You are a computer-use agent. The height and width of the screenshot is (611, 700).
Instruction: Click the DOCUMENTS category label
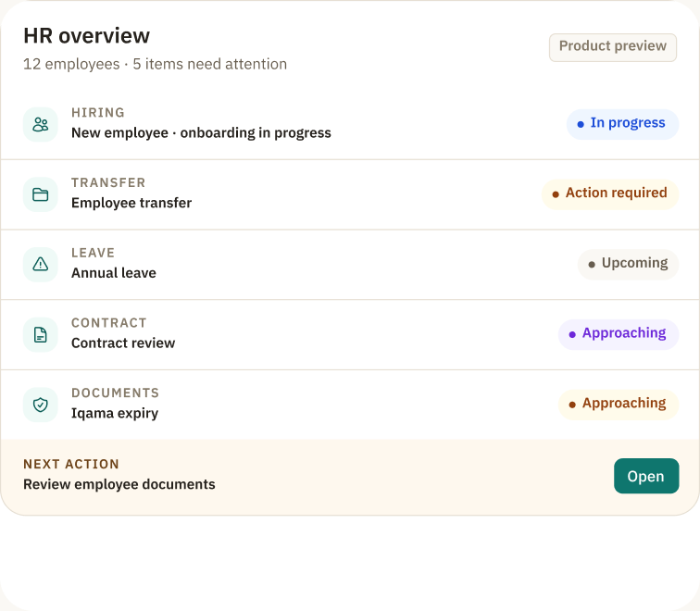[x=115, y=393]
